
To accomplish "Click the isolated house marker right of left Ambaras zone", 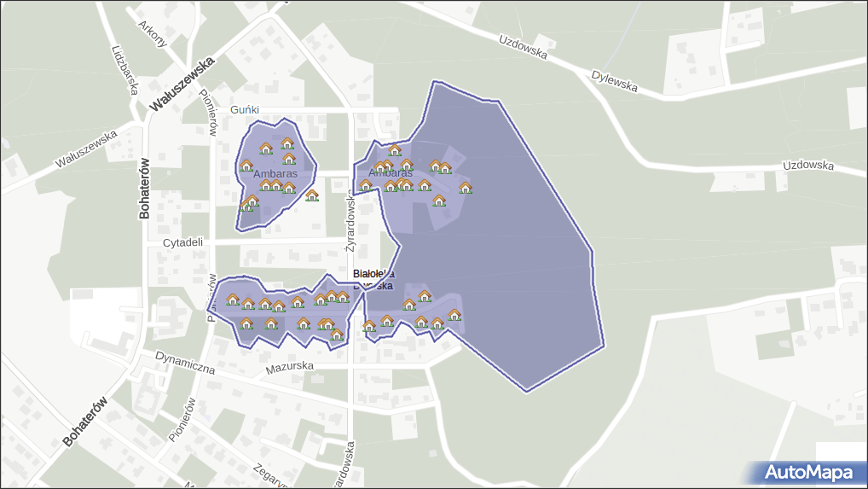I will (312, 195).
